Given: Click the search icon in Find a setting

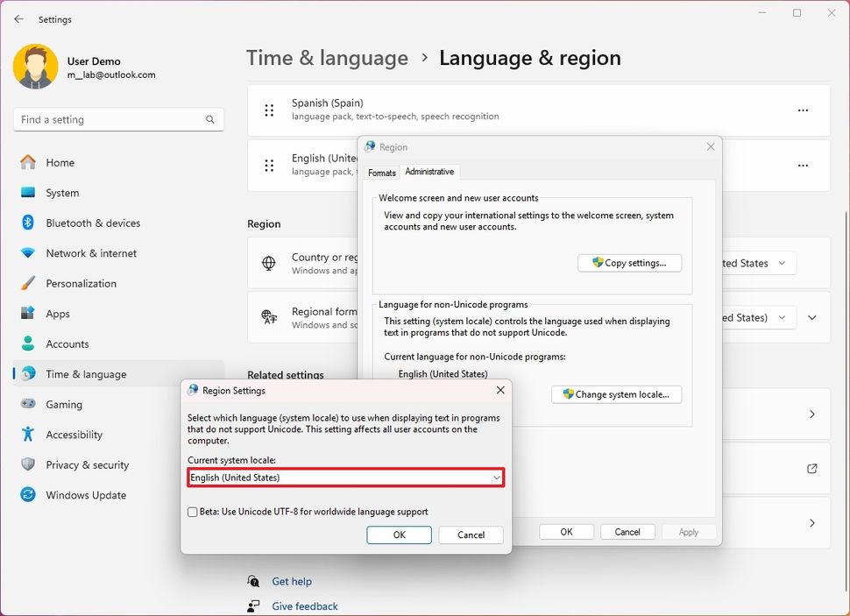Looking at the screenshot, I should pyautogui.click(x=210, y=119).
